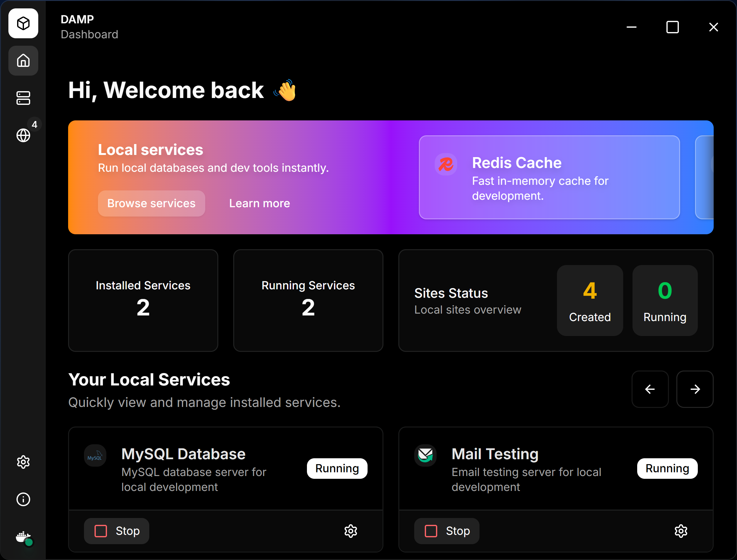Switch to the Dashboard view
The image size is (737, 560).
pyautogui.click(x=89, y=34)
